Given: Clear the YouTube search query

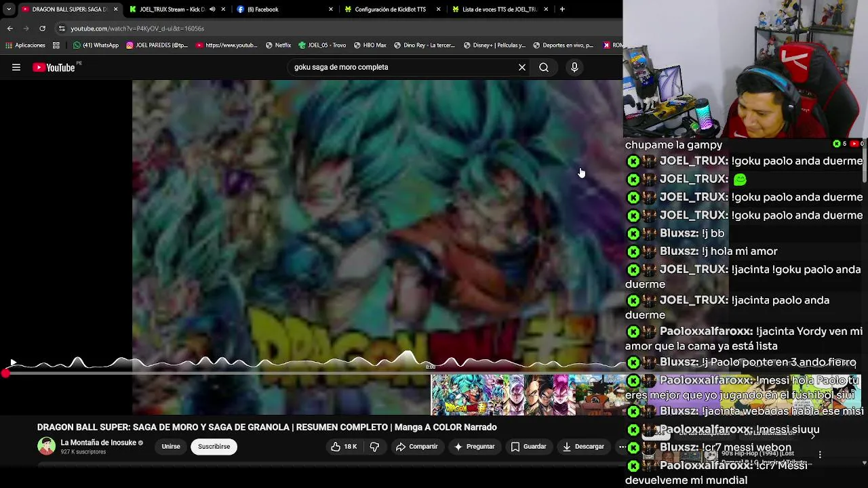Looking at the screenshot, I should 522,67.
